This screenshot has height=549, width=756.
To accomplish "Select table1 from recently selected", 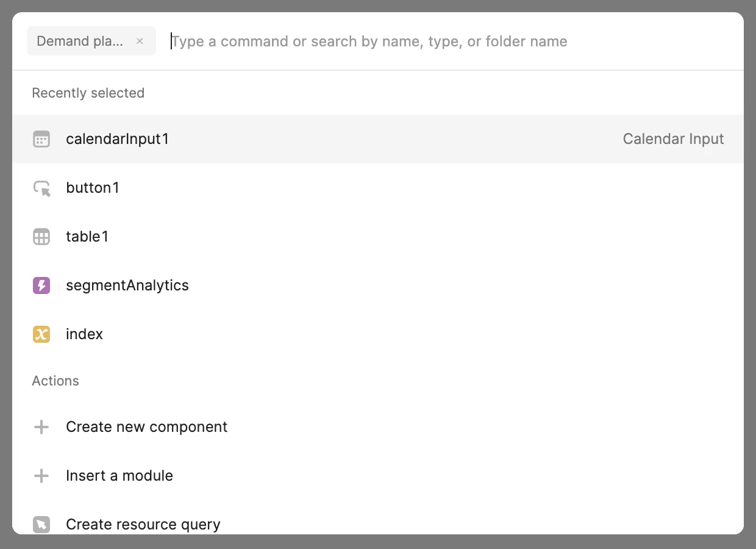I will pyautogui.click(x=87, y=237).
